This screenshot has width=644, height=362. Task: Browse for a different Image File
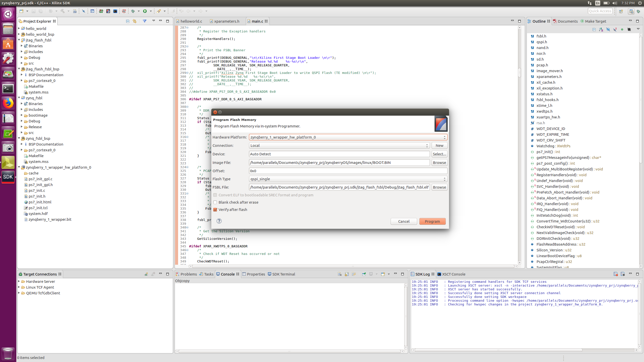(x=439, y=162)
